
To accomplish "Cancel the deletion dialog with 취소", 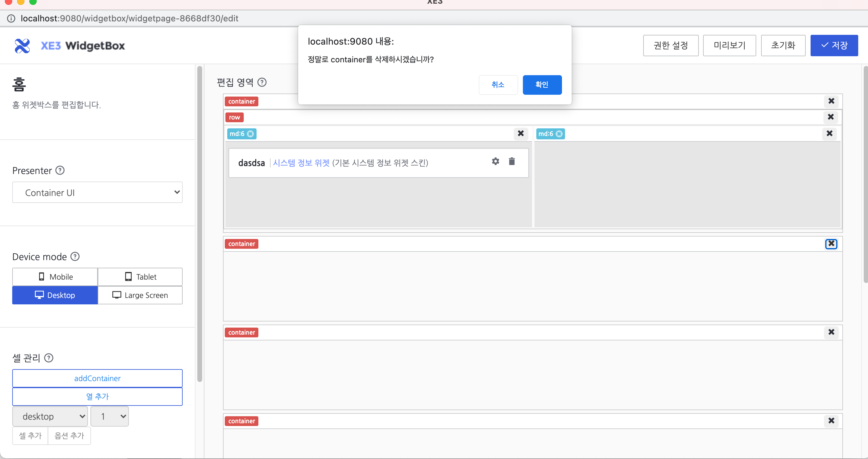I will pyautogui.click(x=498, y=85).
